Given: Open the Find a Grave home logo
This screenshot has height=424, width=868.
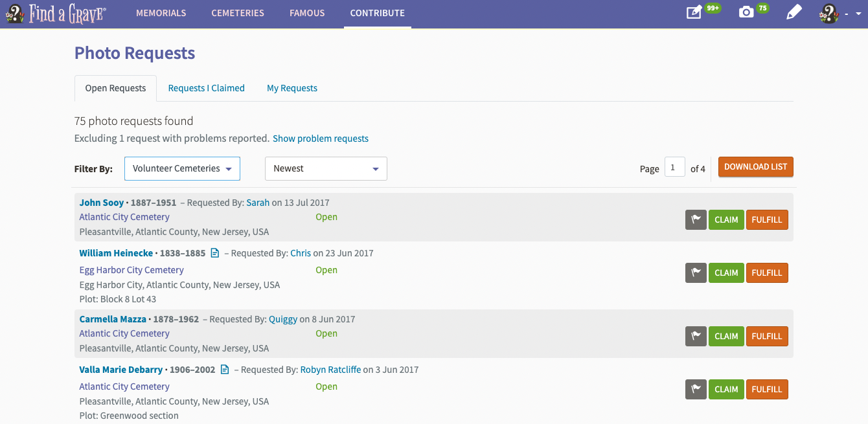Looking at the screenshot, I should (56, 14).
